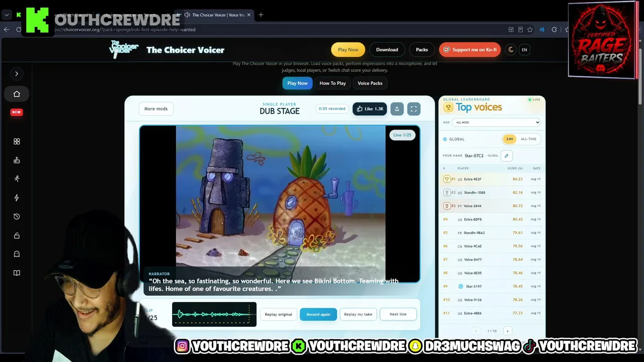The image size is (644, 362).
Task: Open the Download page
Action: point(387,50)
